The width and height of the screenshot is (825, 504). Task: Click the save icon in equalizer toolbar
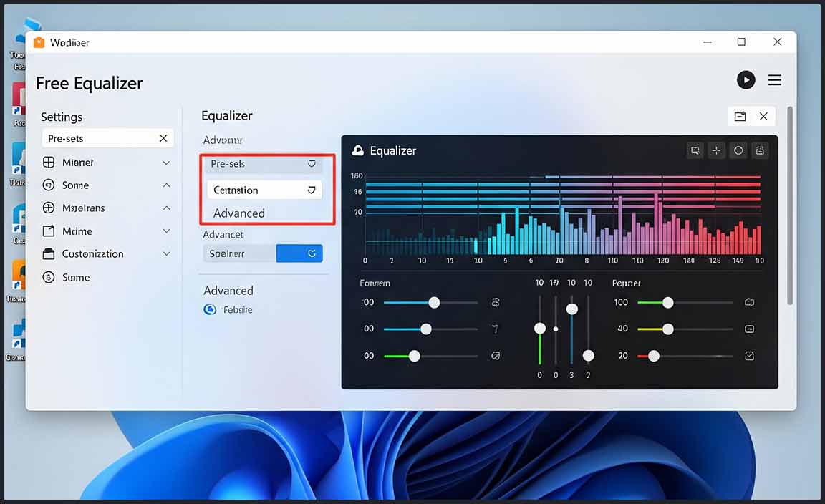(760, 150)
